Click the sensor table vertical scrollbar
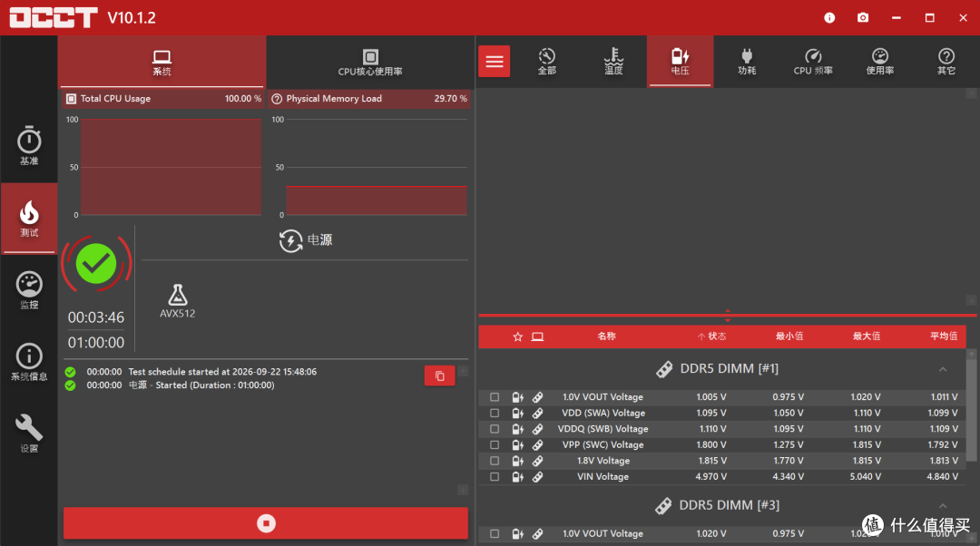 (x=971, y=409)
